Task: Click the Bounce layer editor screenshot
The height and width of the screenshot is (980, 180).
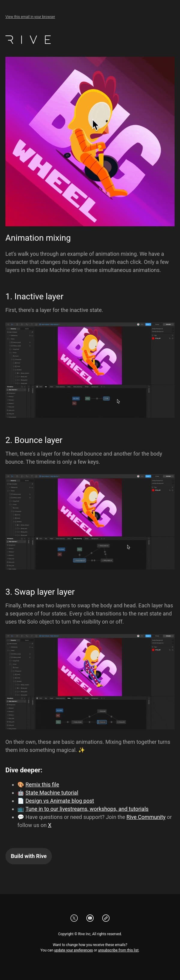Action: (90, 522)
